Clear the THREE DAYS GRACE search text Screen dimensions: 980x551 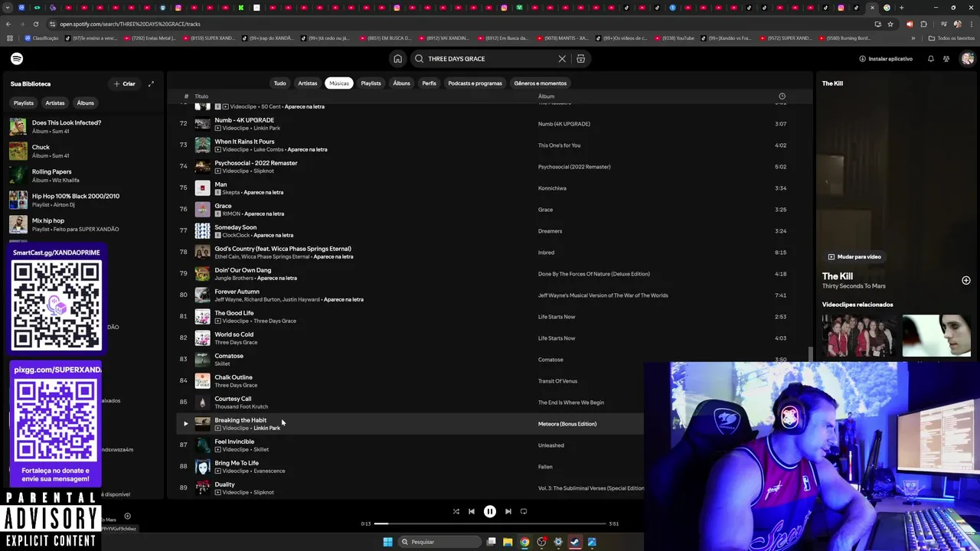[x=562, y=59]
